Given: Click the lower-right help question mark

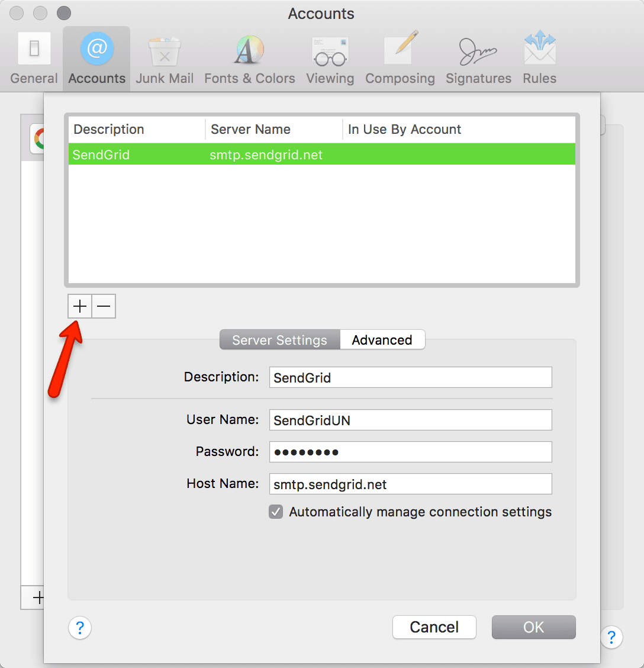Looking at the screenshot, I should [611, 638].
